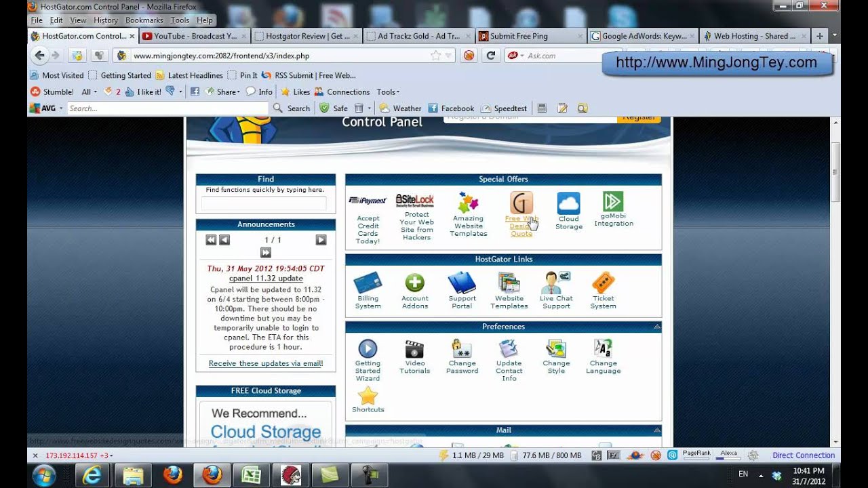The width and height of the screenshot is (868, 488).
Task: Switch to Google AdWords tab
Action: click(x=643, y=36)
